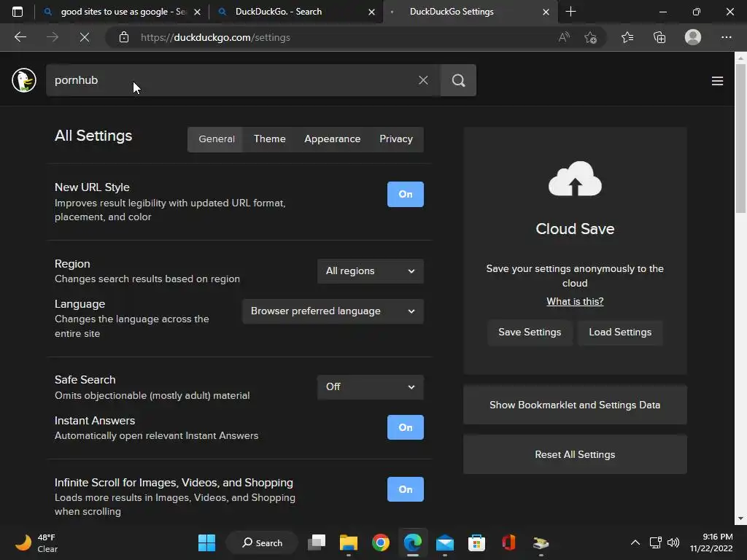Click the Save Settings button
Screen dimensions: 747x560
[x=530, y=332]
